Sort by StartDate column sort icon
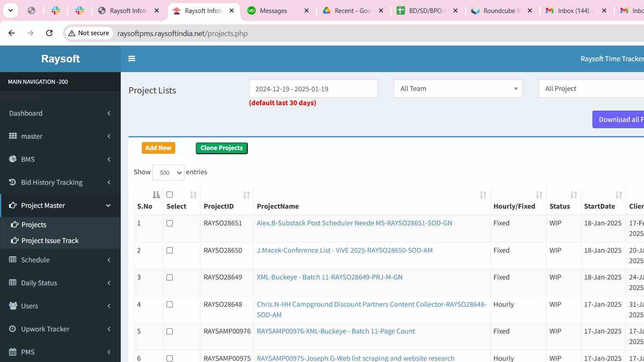 [619, 195]
